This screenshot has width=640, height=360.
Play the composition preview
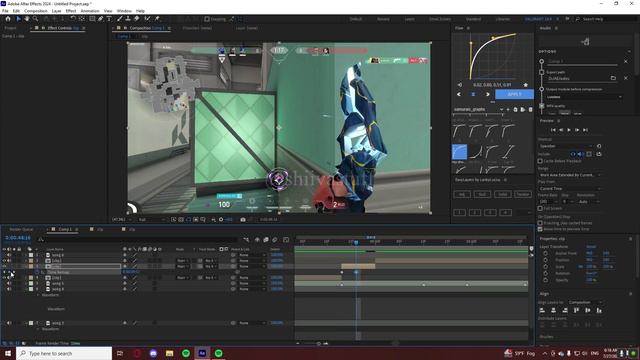(x=569, y=130)
